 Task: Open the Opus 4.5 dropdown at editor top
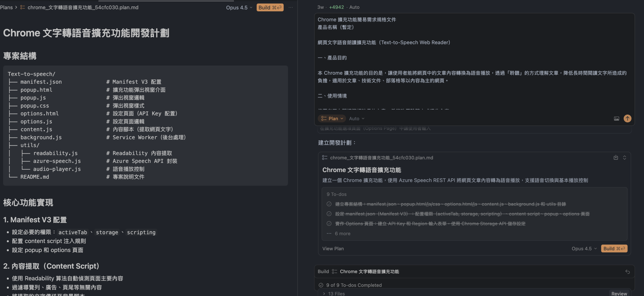click(239, 8)
